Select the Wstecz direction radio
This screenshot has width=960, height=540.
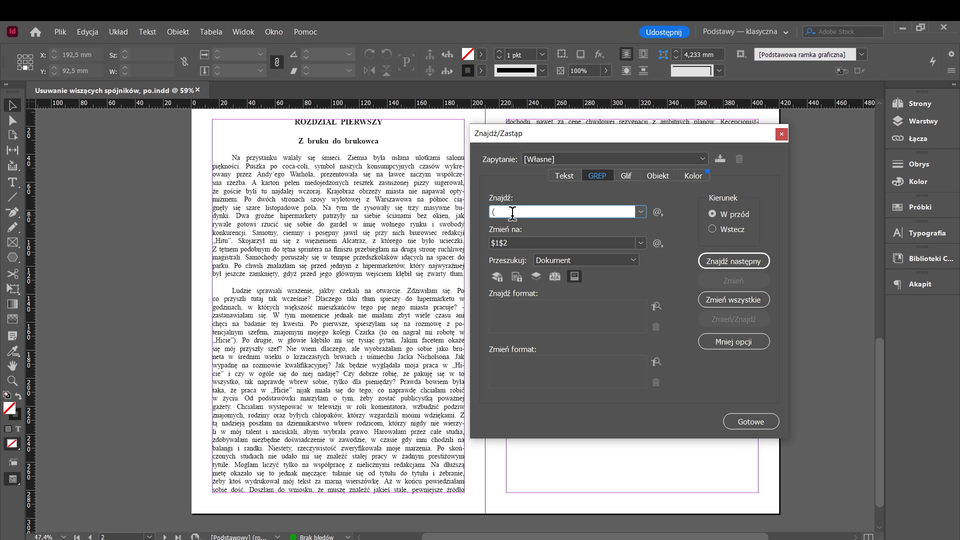[713, 229]
